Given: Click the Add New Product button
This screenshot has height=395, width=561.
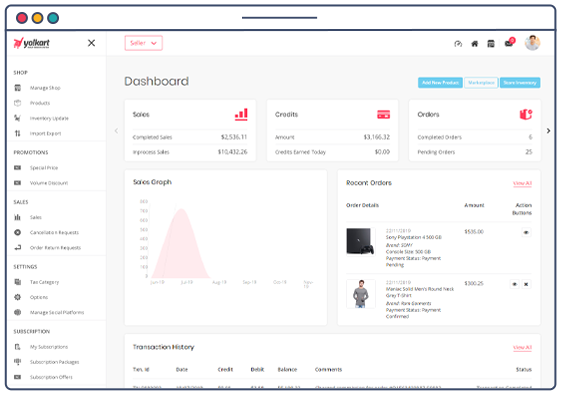Looking at the screenshot, I should coord(440,83).
